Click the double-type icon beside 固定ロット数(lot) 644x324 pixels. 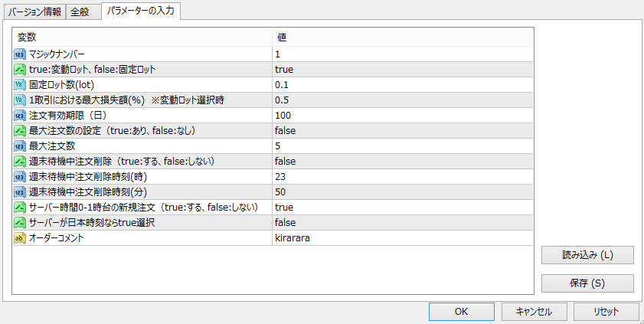coord(21,85)
